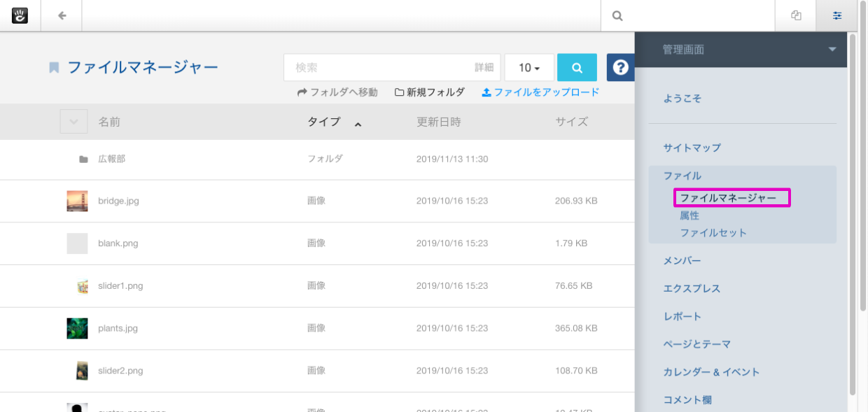The width and height of the screenshot is (868, 412).
Task: Sort the list by タイプ column
Action: pos(324,122)
